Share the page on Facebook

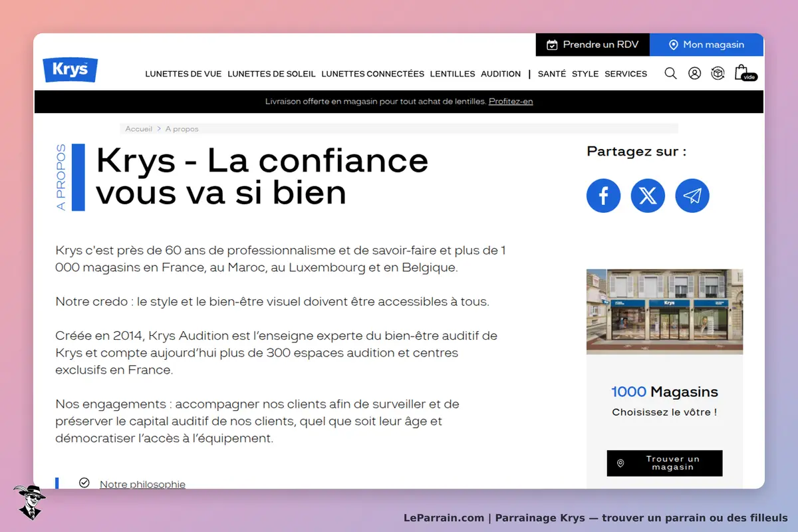click(603, 196)
